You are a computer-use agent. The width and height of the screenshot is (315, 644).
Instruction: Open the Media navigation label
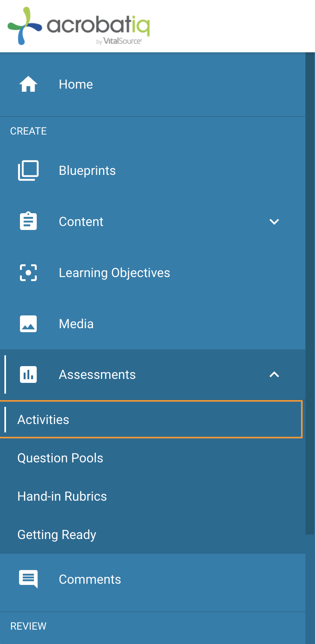pos(76,324)
